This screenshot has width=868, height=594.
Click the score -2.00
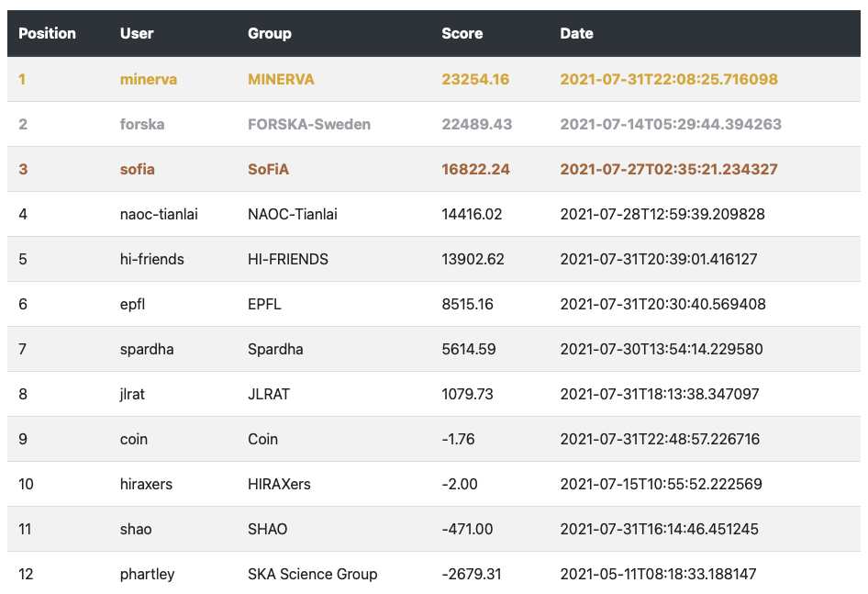click(460, 484)
